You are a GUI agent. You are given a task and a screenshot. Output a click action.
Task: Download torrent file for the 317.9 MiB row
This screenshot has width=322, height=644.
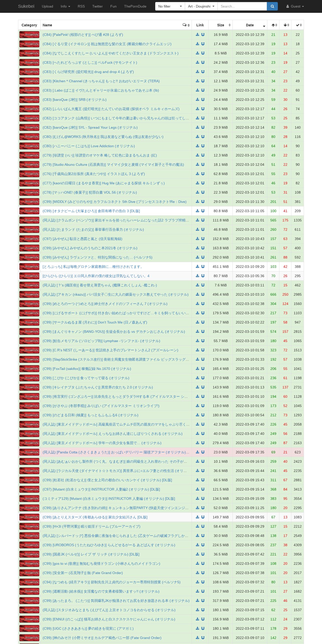(198, 601)
